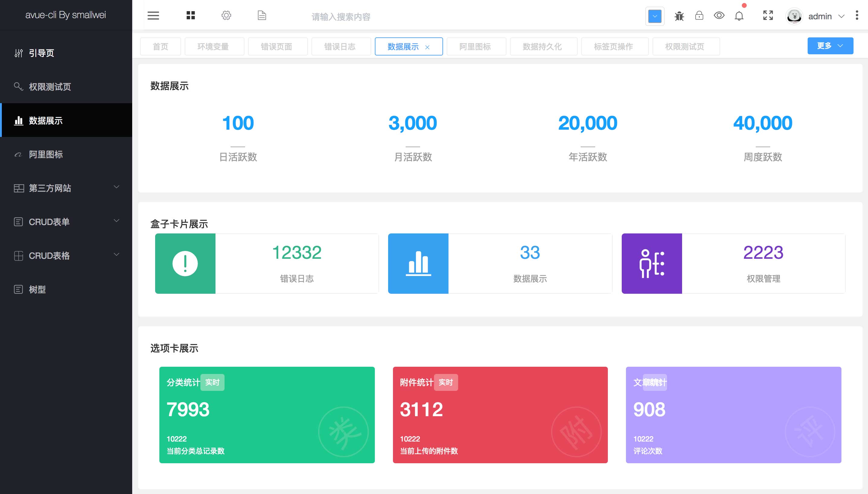Switch to 阿里图标 tab
Image resolution: width=868 pixels, height=494 pixels.
[x=476, y=46]
